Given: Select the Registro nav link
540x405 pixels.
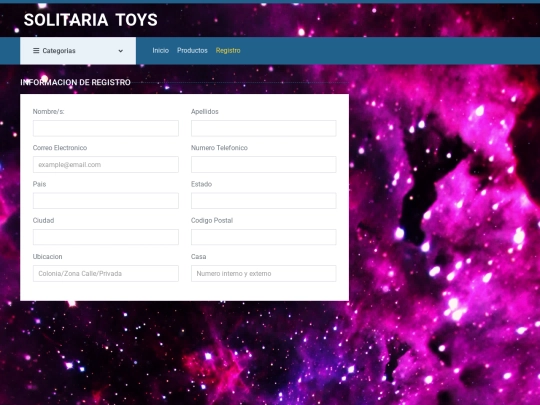Looking at the screenshot, I should [228, 50].
